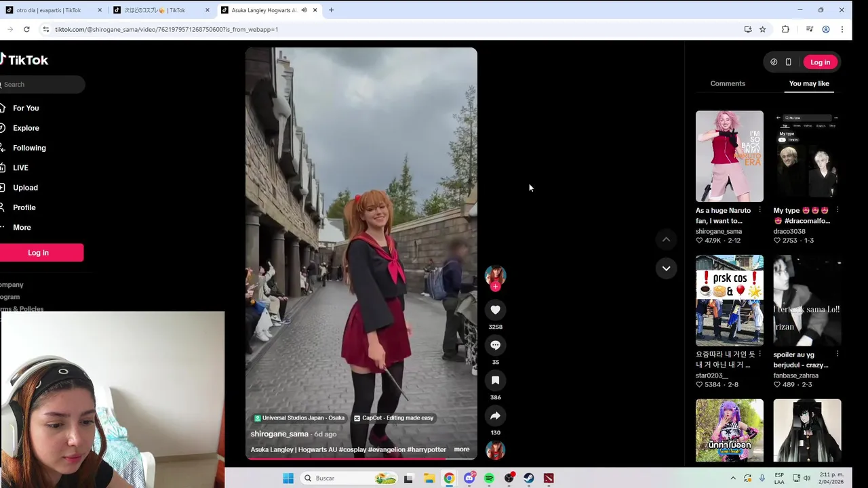The image size is (868, 488).
Task: Expand More in the sidebar
Action: pyautogui.click(x=22, y=227)
